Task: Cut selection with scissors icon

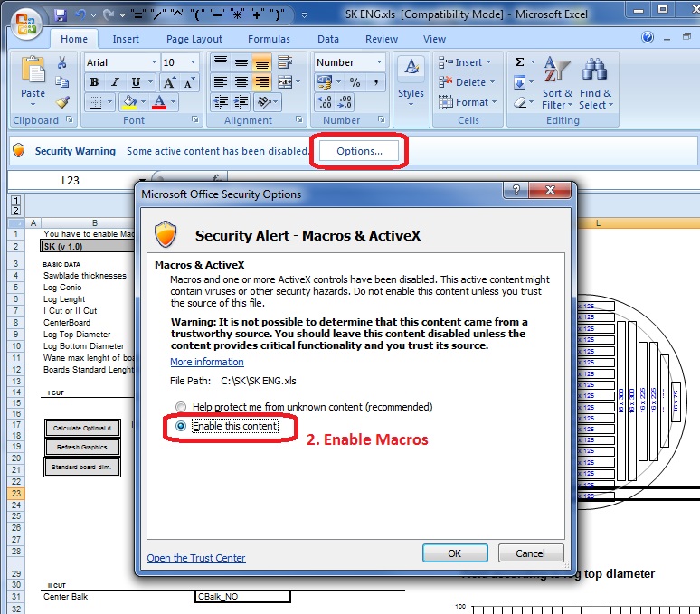Action: coord(62,62)
